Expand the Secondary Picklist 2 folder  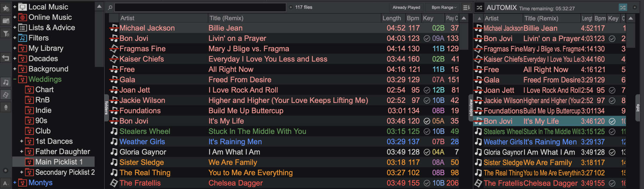tap(22, 172)
